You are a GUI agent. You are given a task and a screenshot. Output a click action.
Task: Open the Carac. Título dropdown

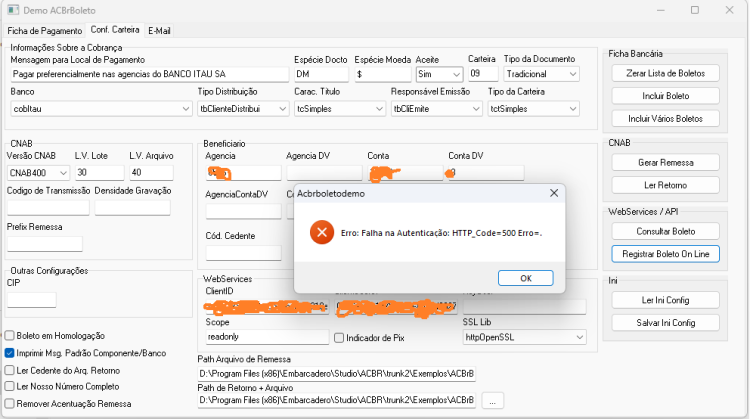coord(340,109)
